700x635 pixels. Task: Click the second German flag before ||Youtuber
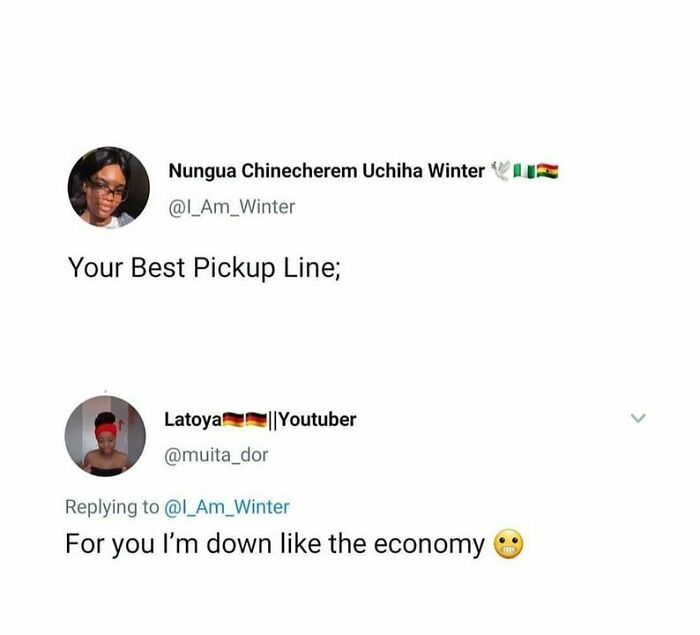click(x=257, y=419)
